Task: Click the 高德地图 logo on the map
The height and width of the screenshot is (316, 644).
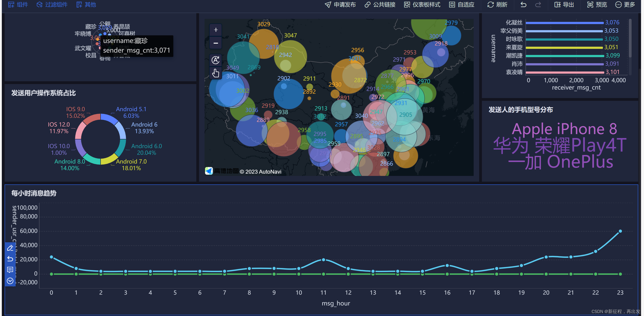Action: pos(222,171)
